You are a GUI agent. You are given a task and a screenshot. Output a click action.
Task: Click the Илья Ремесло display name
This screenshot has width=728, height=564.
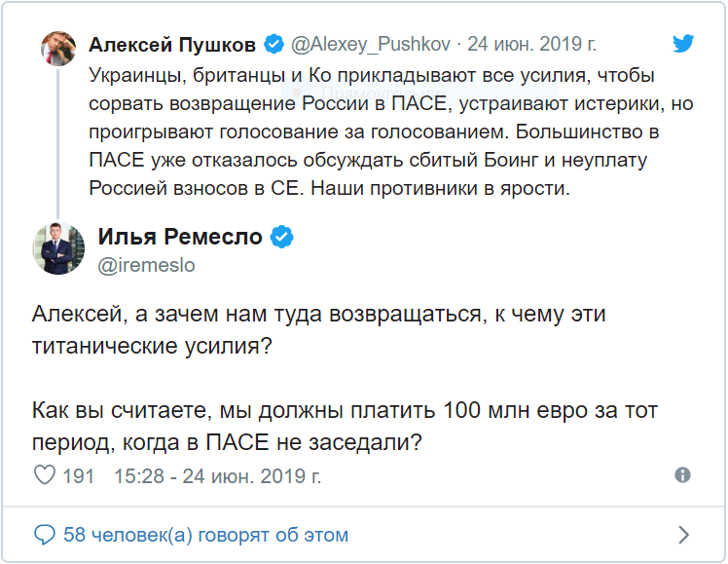(180, 237)
